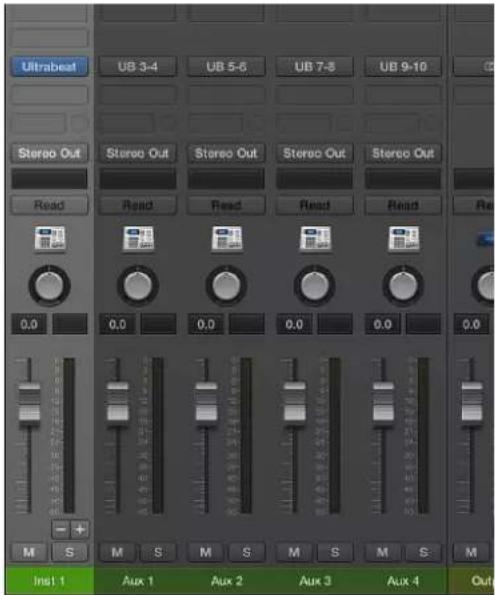Click the group slot above Read on Aux 1
Screen dimensions: 495x595
(138, 179)
